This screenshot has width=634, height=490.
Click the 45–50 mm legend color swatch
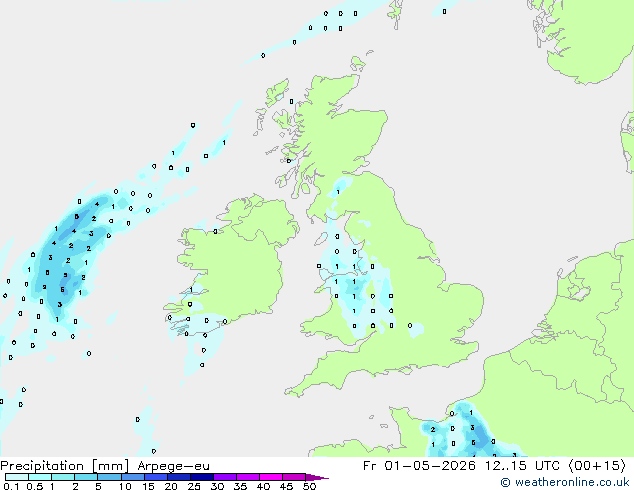[294, 477]
